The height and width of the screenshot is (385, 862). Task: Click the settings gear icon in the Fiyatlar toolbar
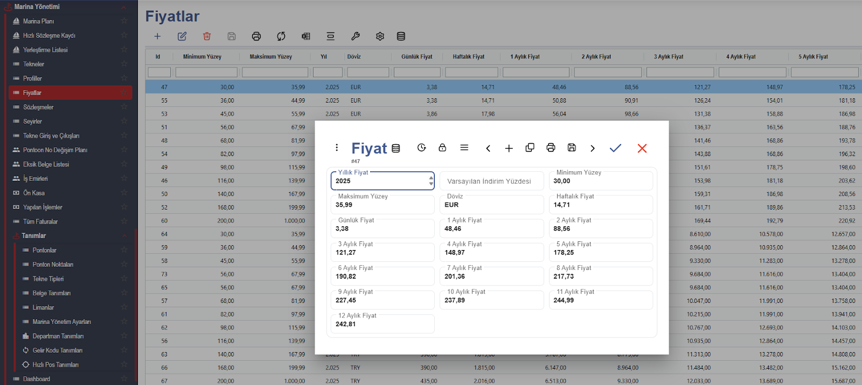pos(379,36)
